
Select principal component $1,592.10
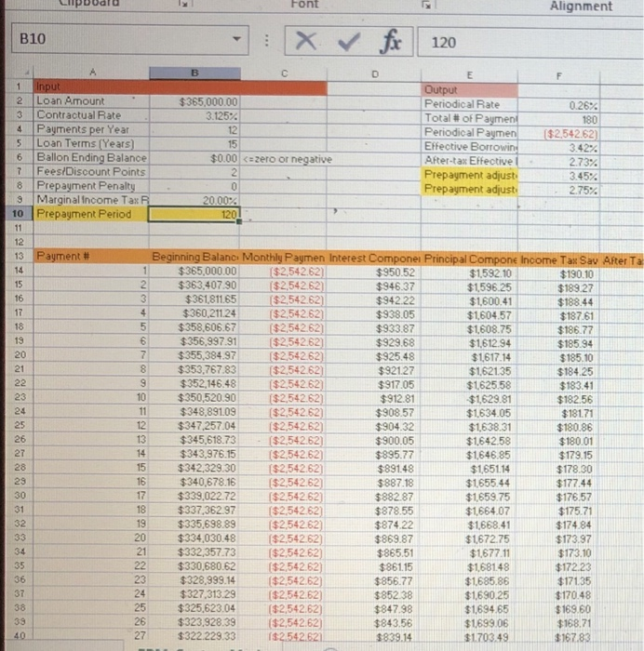pyautogui.click(x=469, y=273)
